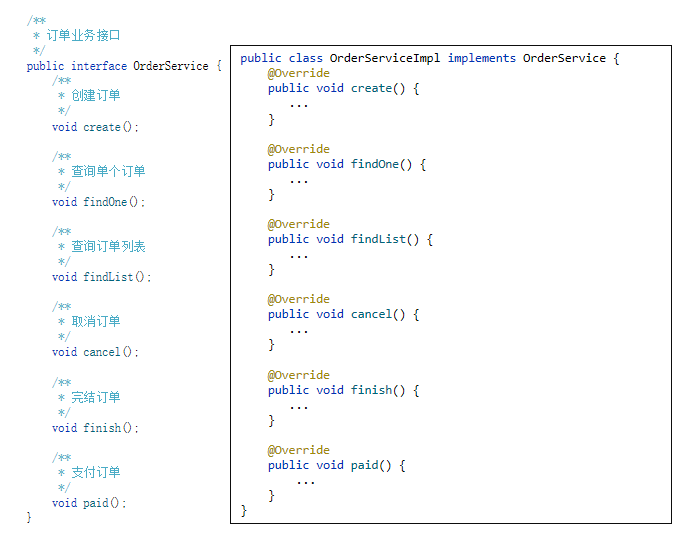Viewport: 692px width, 542px height.
Task: Click 'void findOne();' in the interface
Action: pyautogui.click(x=98, y=202)
